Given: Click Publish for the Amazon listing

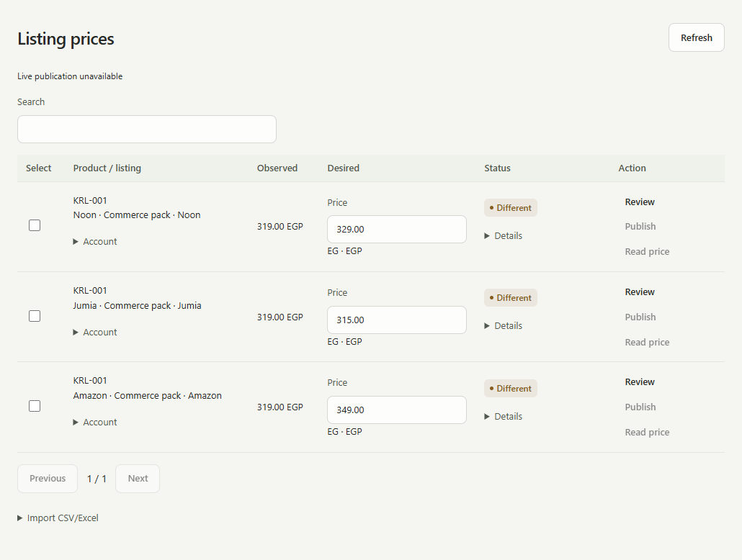Looking at the screenshot, I should point(640,407).
